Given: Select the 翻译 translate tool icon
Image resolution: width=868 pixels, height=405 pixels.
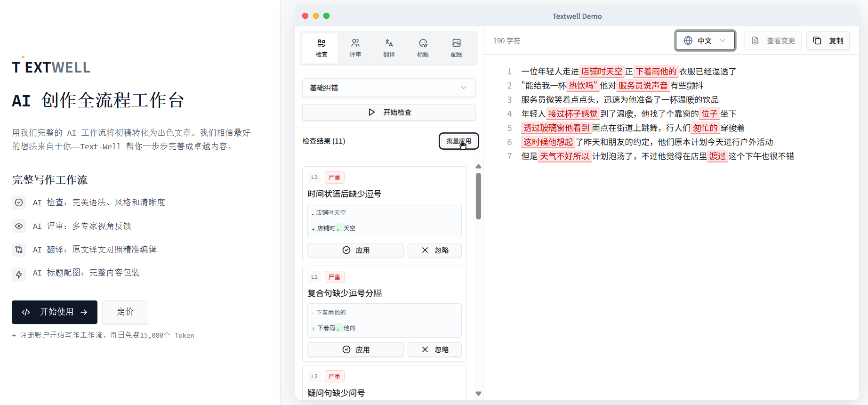Looking at the screenshot, I should pyautogui.click(x=389, y=48).
